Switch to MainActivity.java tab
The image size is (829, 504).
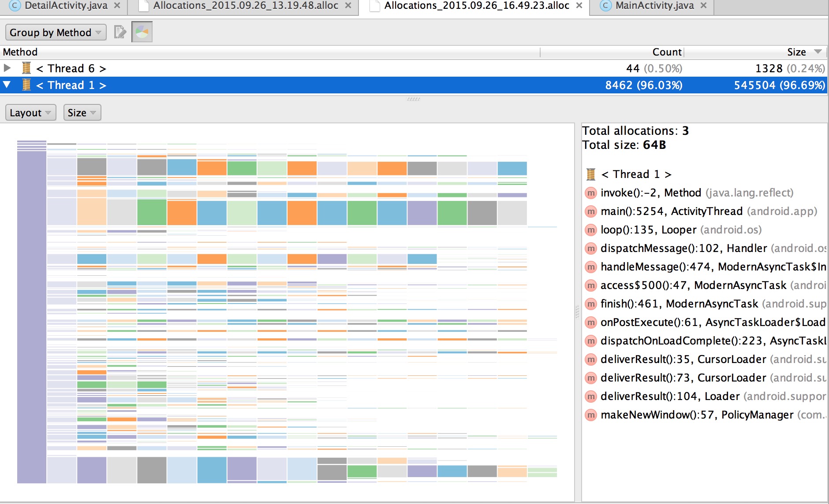654,6
